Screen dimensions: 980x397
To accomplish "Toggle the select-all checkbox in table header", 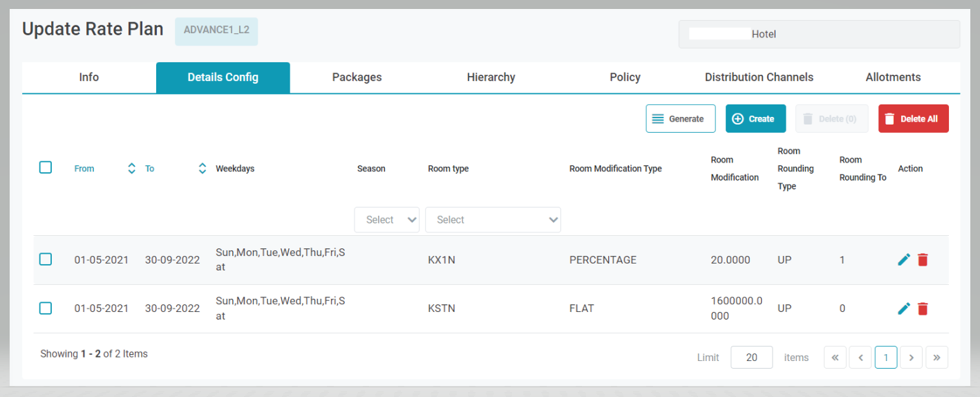I will 46,167.
